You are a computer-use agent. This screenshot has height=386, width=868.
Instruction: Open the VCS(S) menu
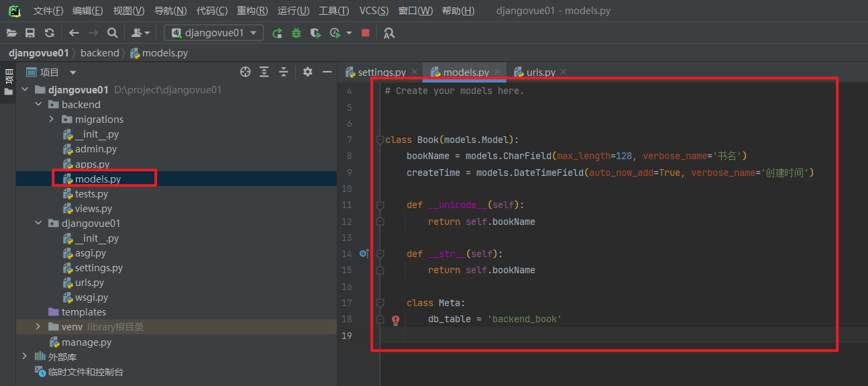point(374,11)
